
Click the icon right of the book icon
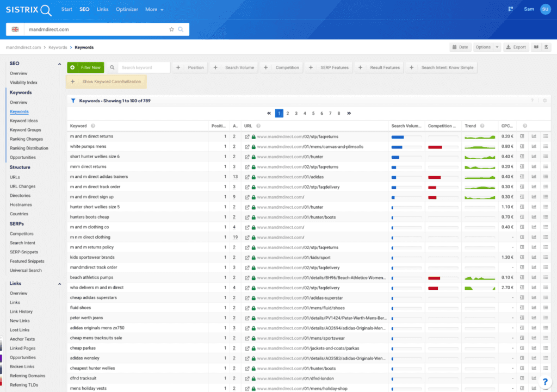[x=546, y=47]
